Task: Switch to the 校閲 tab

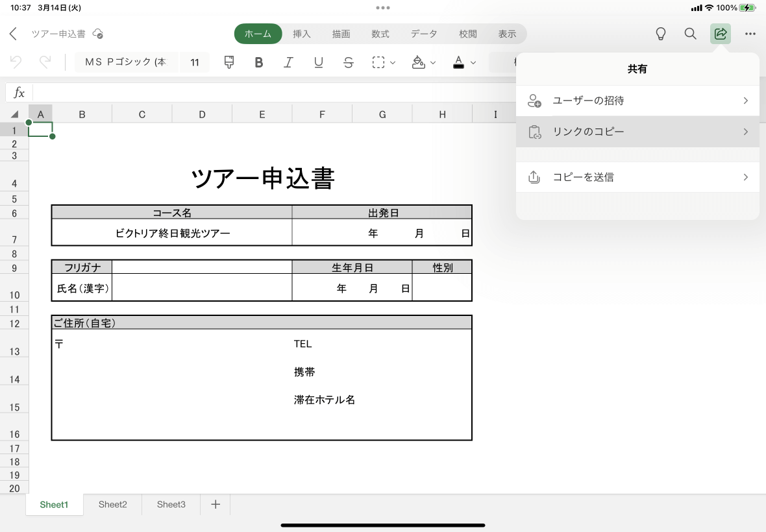Action: 467,34
